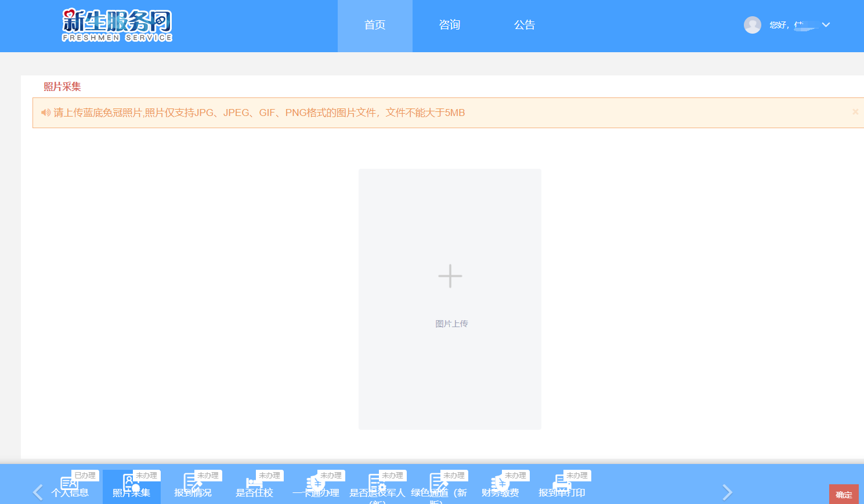Open the 个人信息 step icon
The width and height of the screenshot is (864, 504).
click(x=70, y=483)
